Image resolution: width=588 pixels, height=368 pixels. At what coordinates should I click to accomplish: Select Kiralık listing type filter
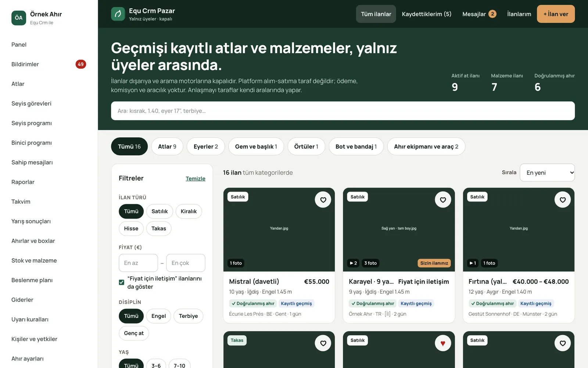[x=189, y=211]
